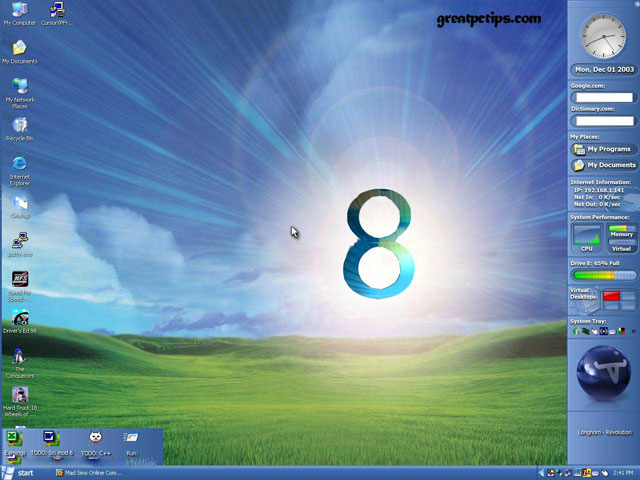Launch Need For Speed desktop shortcut

click(x=19, y=279)
